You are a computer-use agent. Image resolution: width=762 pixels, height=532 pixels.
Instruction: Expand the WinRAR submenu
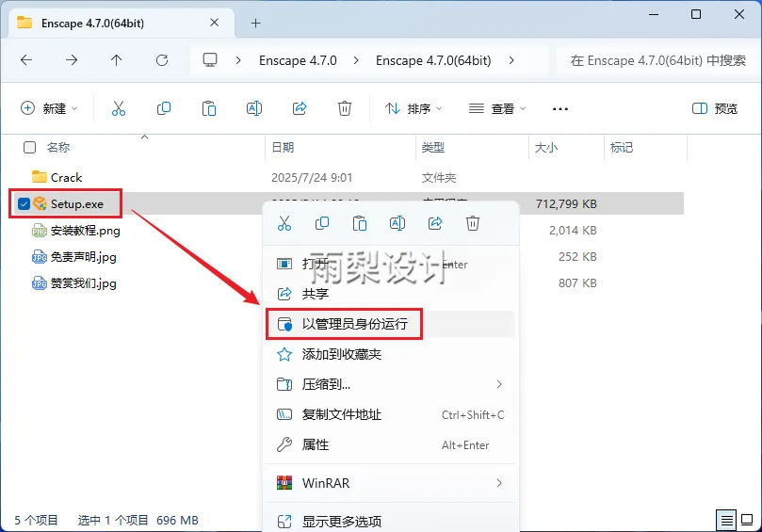(499, 483)
